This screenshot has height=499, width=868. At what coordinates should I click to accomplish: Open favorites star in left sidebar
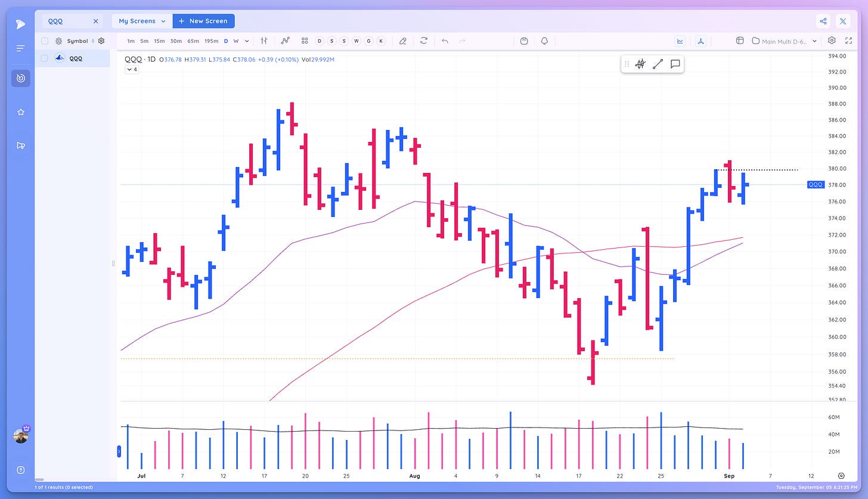click(x=21, y=112)
